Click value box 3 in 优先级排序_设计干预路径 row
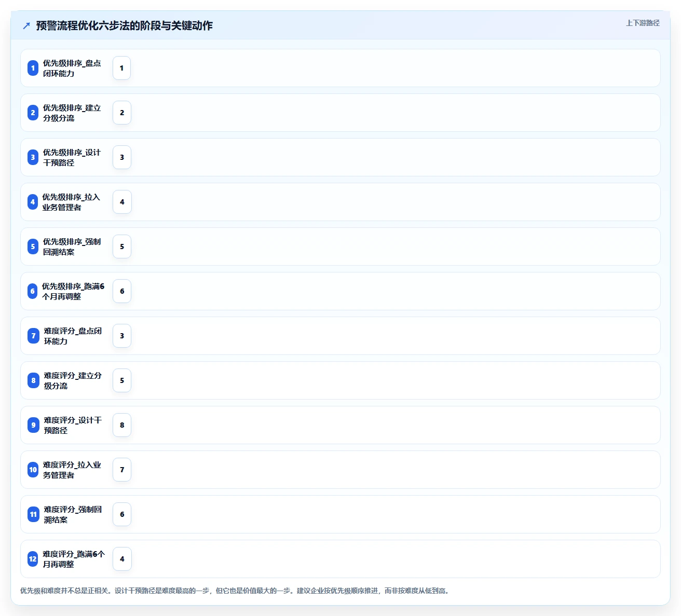 pos(122,157)
